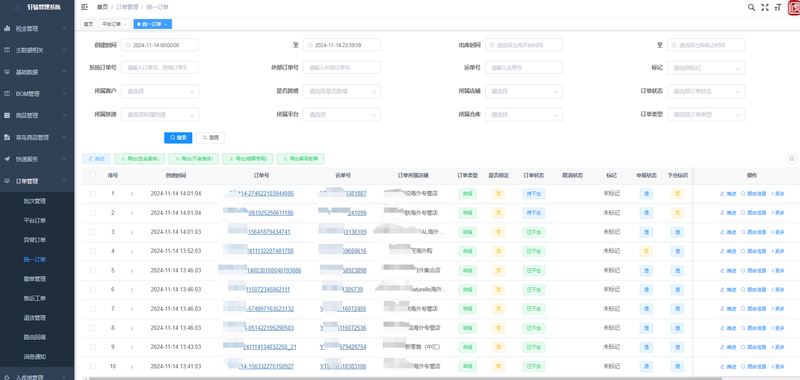Open the 所属仓库 dropdown

[524, 115]
